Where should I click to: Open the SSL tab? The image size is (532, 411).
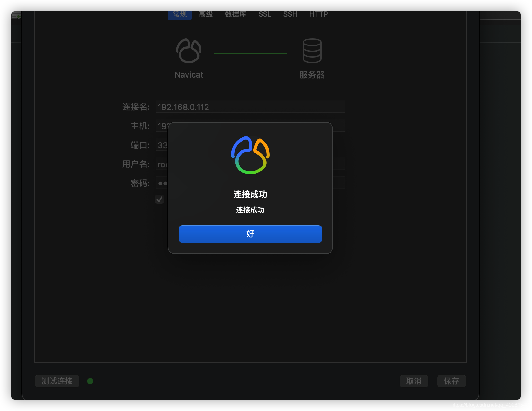pyautogui.click(x=264, y=14)
